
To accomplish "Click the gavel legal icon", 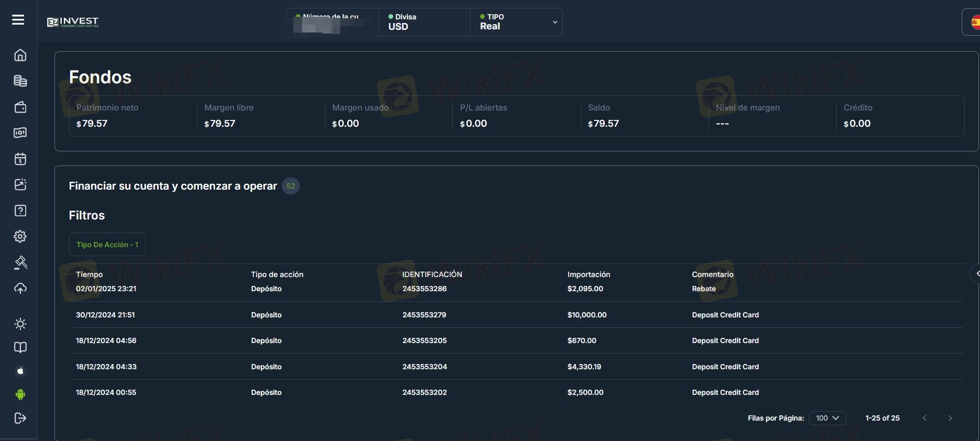I will click(20, 262).
